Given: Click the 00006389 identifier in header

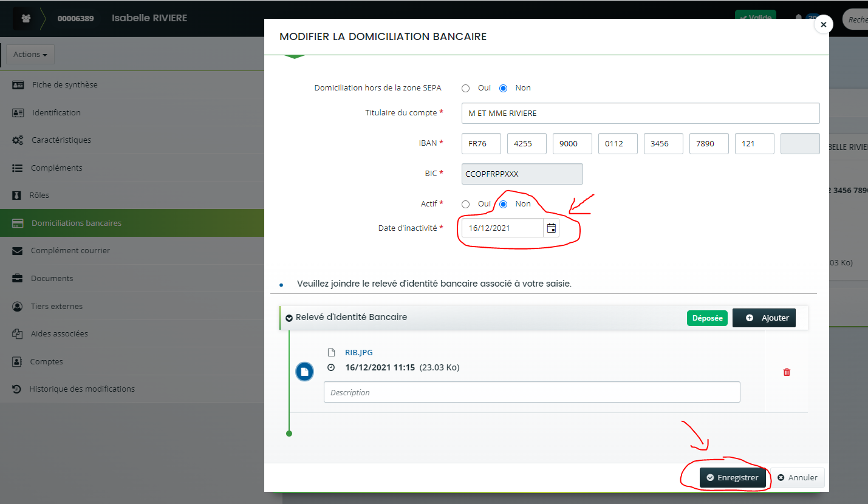Looking at the screenshot, I should tap(75, 18).
